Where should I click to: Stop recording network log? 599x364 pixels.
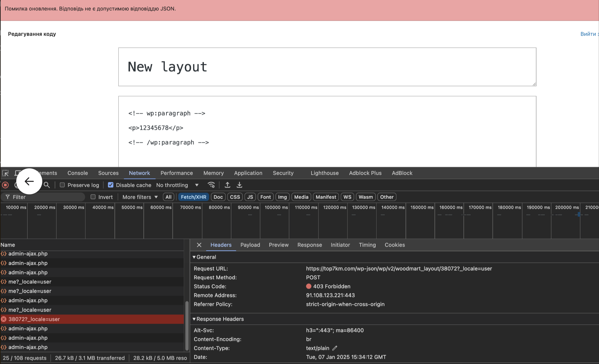point(6,185)
